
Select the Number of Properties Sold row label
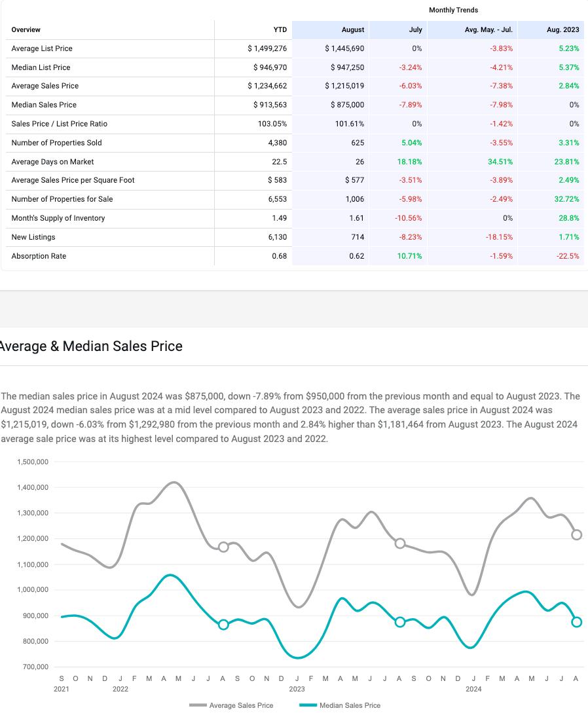tap(56, 143)
